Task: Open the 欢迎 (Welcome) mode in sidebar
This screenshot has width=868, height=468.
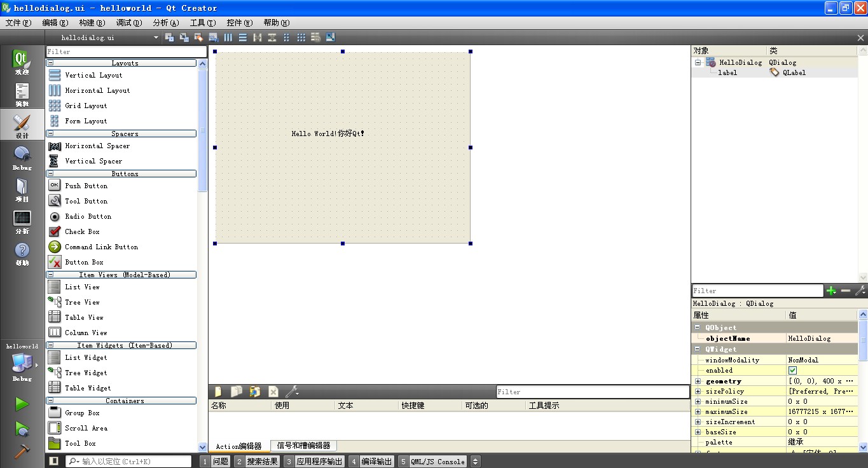Action: [x=22, y=62]
